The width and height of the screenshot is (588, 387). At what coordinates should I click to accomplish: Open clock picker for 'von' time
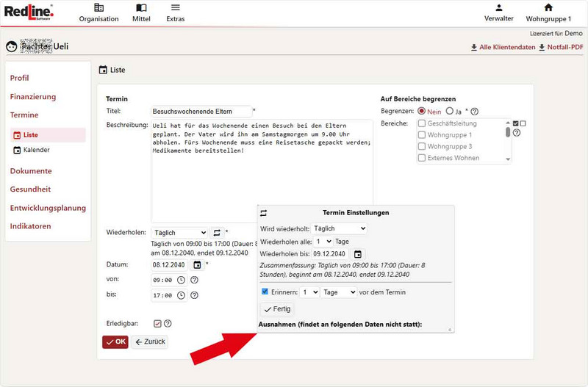[x=181, y=280]
